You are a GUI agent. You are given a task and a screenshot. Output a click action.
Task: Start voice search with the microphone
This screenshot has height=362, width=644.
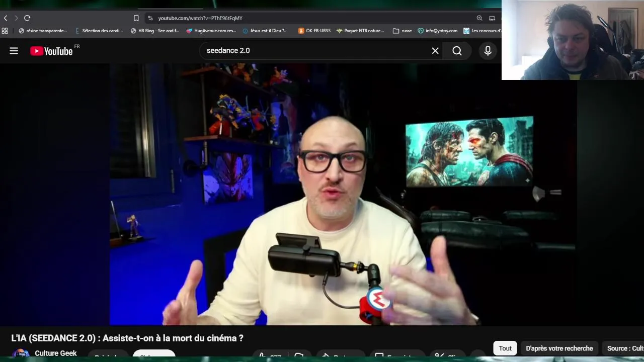(488, 51)
